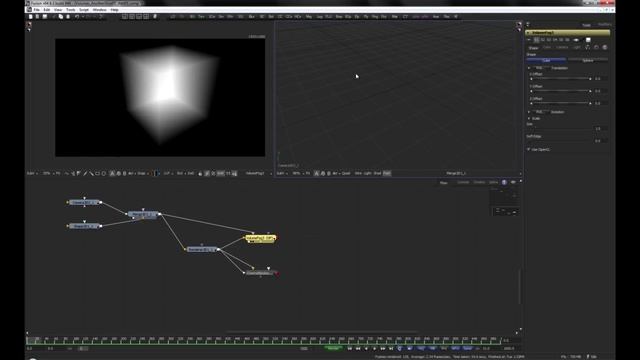
Task: Open the File menu
Action: pos(36,9)
